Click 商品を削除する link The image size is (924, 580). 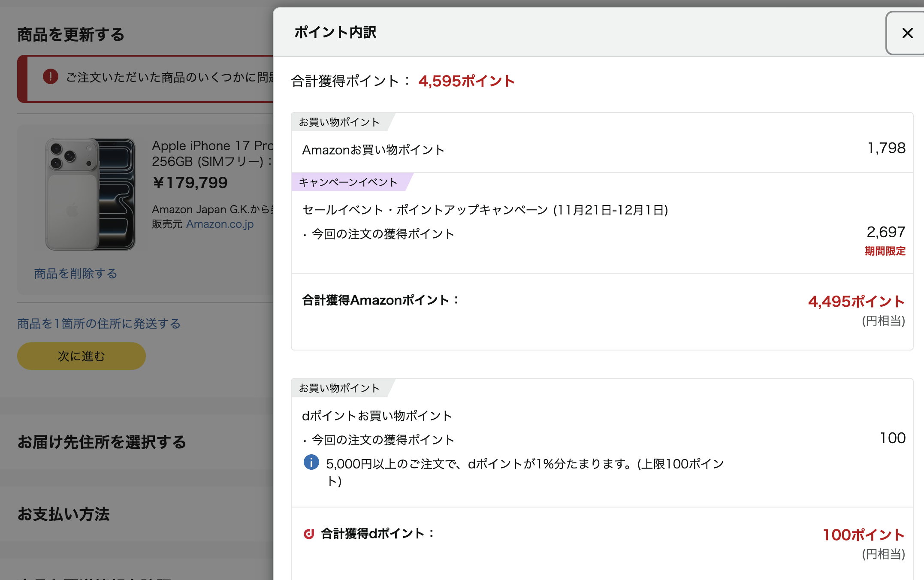point(75,273)
